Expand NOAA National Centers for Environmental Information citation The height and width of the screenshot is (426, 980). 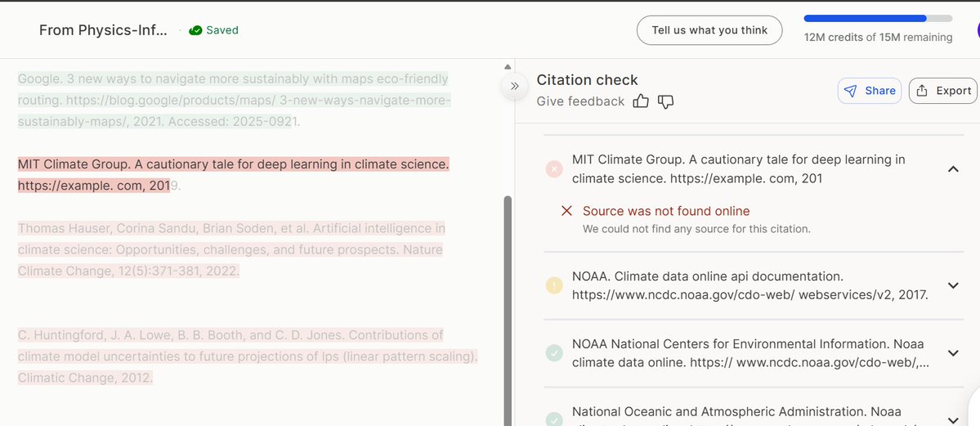pos(953,353)
